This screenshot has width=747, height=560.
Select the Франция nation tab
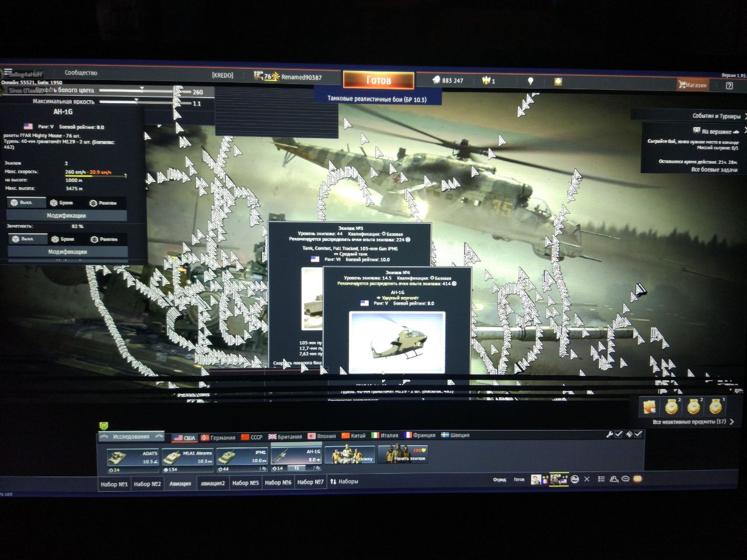click(420, 435)
